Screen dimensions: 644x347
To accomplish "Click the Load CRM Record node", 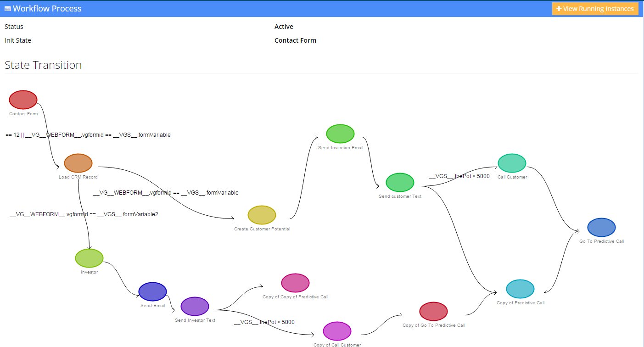I will [78, 163].
